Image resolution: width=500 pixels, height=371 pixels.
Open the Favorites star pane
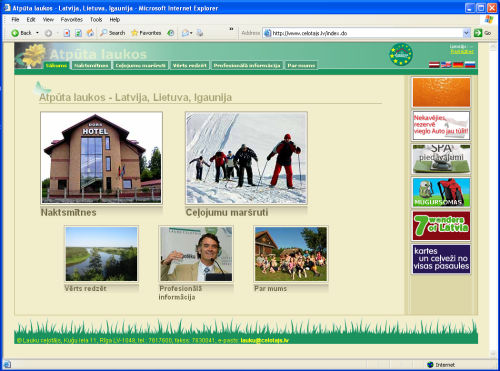tap(146, 33)
